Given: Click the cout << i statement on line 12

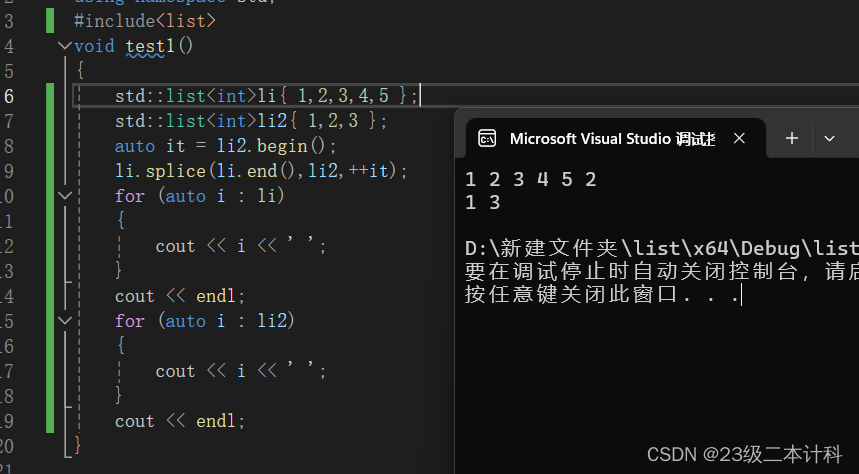Looking at the screenshot, I should point(241,246).
